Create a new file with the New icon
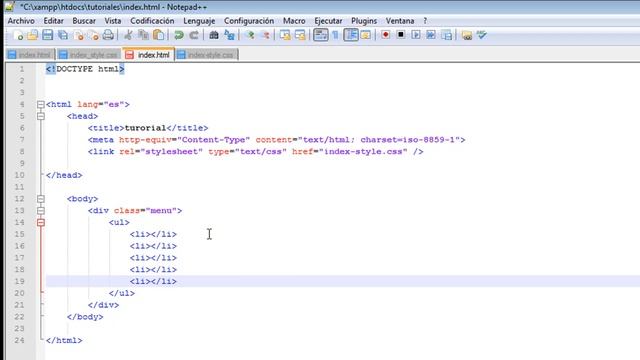This screenshot has height=360, width=640. (18, 36)
